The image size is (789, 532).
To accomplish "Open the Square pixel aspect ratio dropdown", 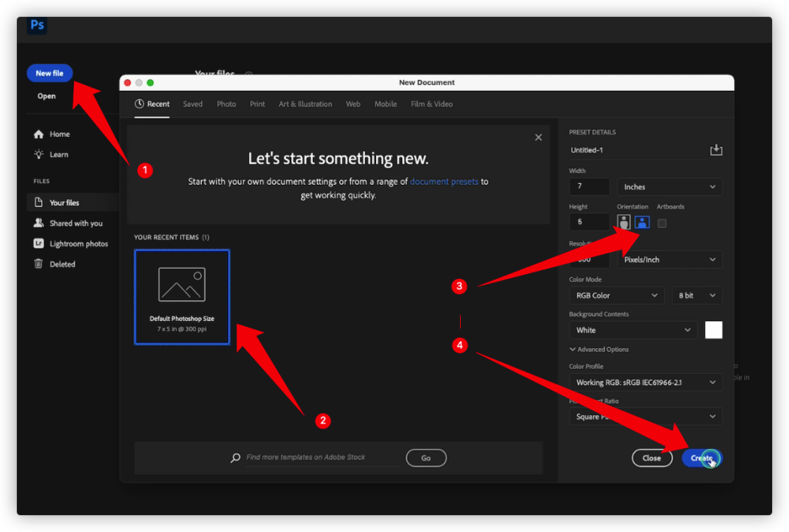I will point(646,417).
